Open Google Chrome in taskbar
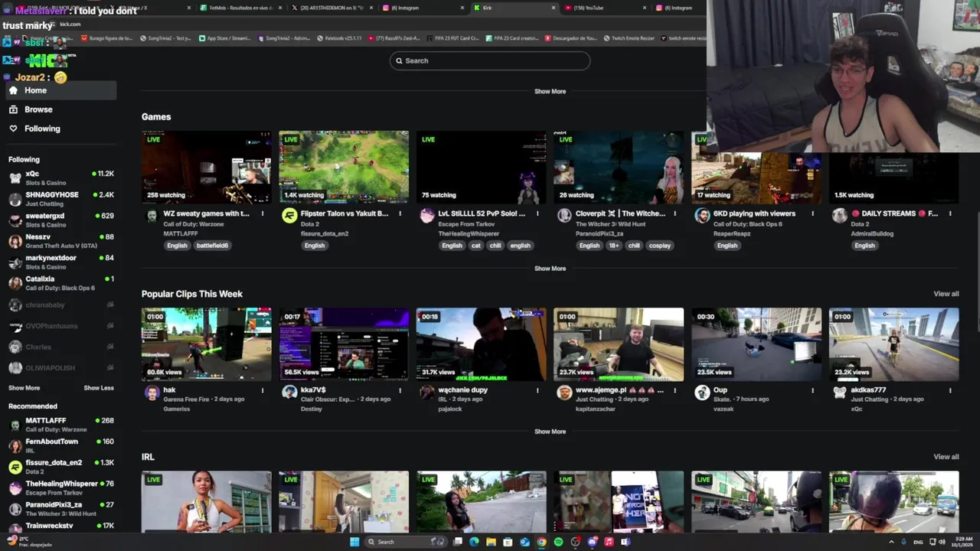 541,542
